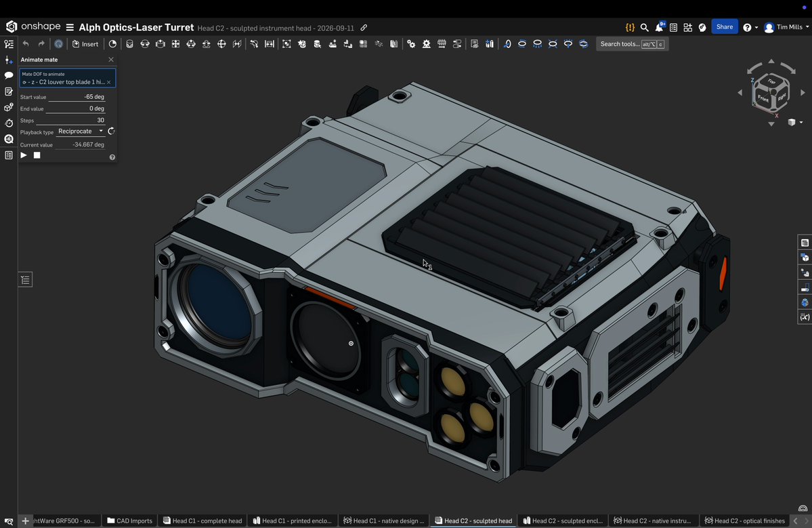The width and height of the screenshot is (812, 528).
Task: Click the Front face of the view cube
Action: [763, 98]
